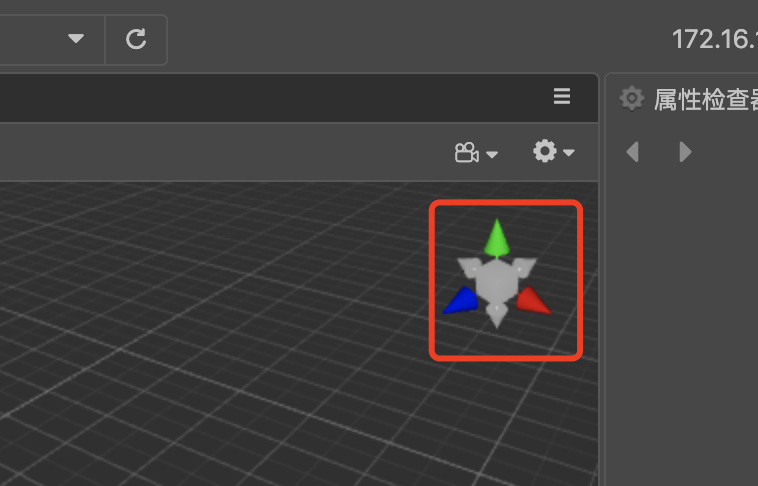Click the gray upper-left cone on gizmo
Viewport: 758px width, 486px height.
coord(468,267)
